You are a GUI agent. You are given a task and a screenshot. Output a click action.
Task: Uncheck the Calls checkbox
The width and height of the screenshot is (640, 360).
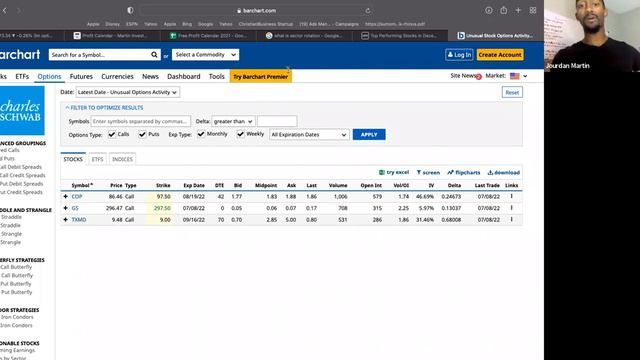(x=112, y=134)
